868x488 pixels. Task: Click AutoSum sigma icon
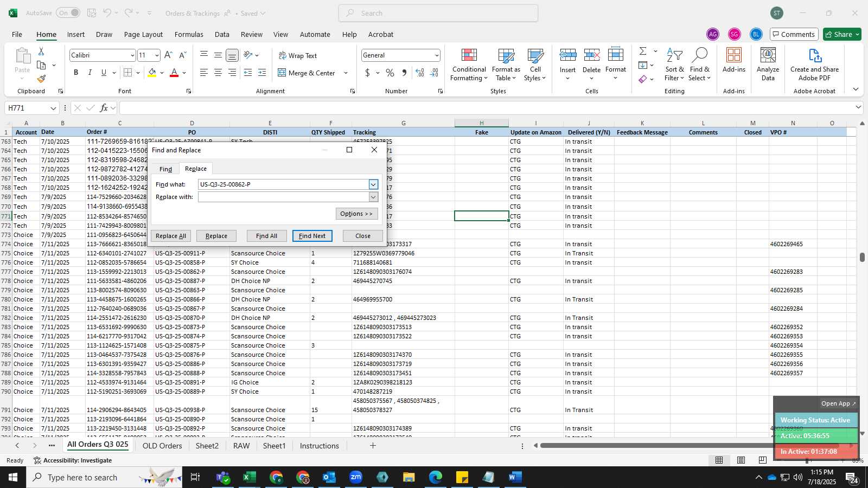(643, 51)
